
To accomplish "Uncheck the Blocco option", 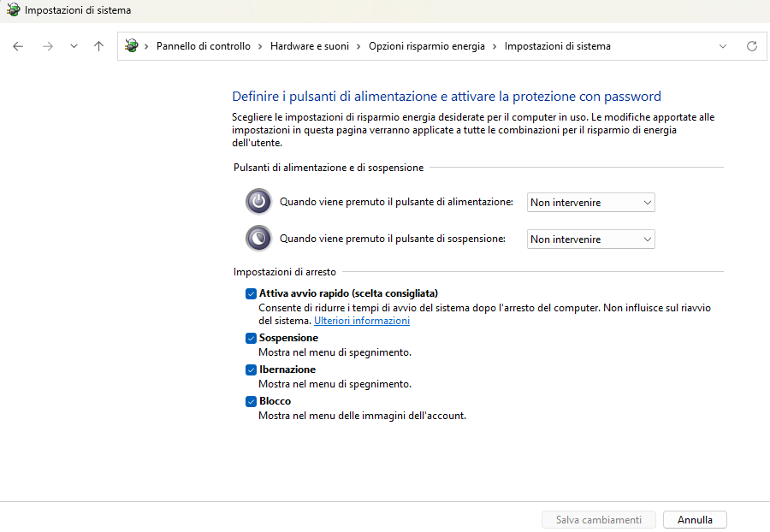I will tap(251, 401).
